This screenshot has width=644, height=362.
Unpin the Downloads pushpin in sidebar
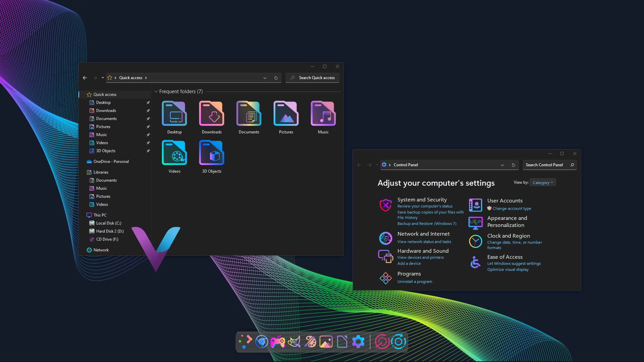click(148, 111)
